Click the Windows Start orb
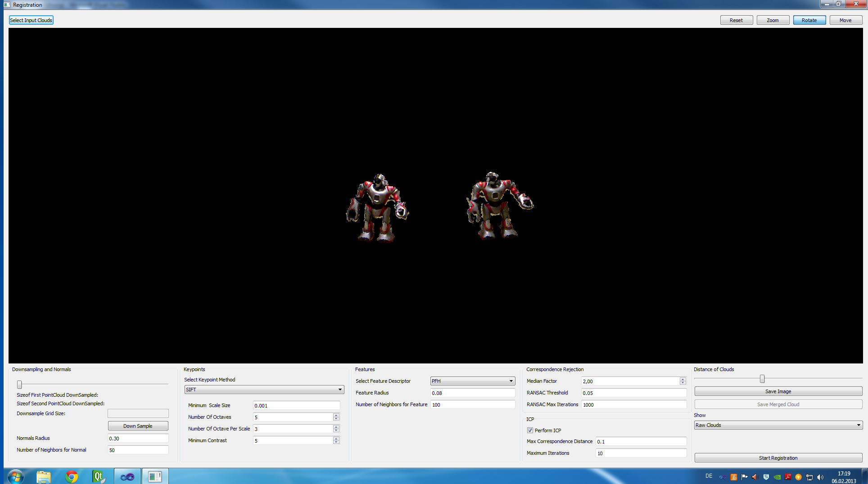Viewport: 868px width, 484px height. (15, 476)
